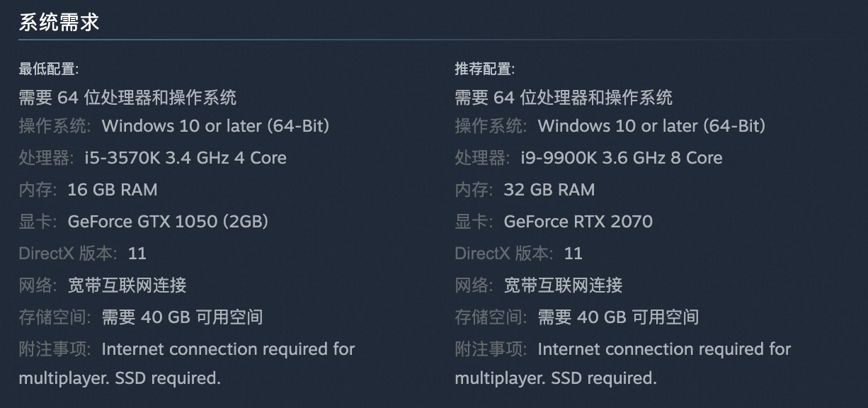
Task: Click 需要 40 GB 可用空间 under minimum requirements
Action: pyautogui.click(x=182, y=317)
